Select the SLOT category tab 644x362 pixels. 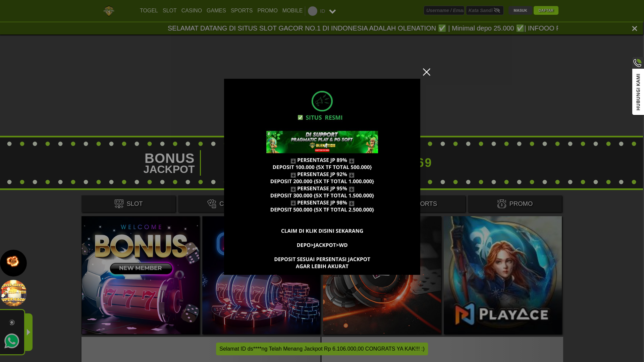(129, 204)
